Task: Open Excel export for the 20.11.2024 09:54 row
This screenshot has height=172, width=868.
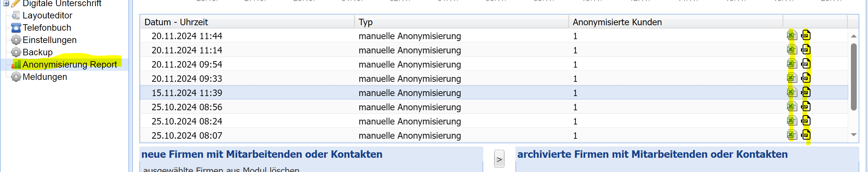Action: (792, 63)
